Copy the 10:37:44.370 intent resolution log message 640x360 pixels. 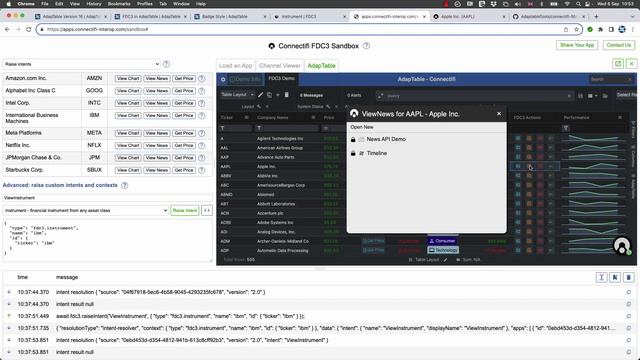[x=629, y=292]
